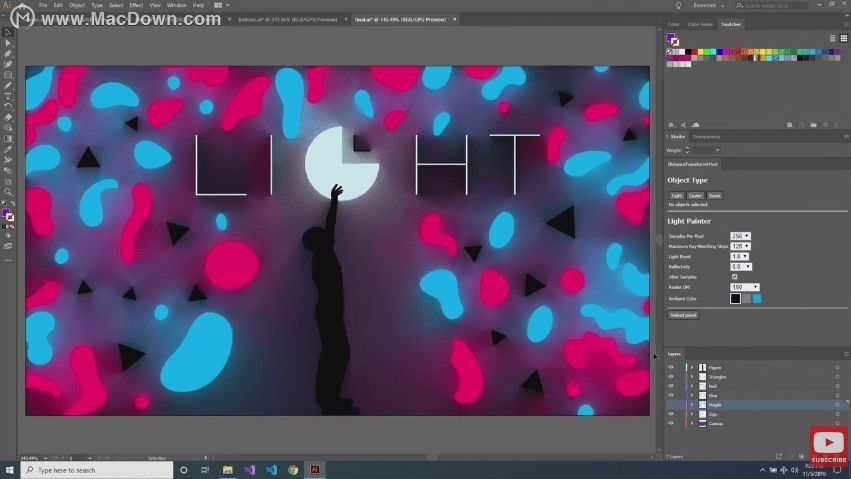
Task: Select the Eyedropper tool
Action: click(x=8, y=149)
